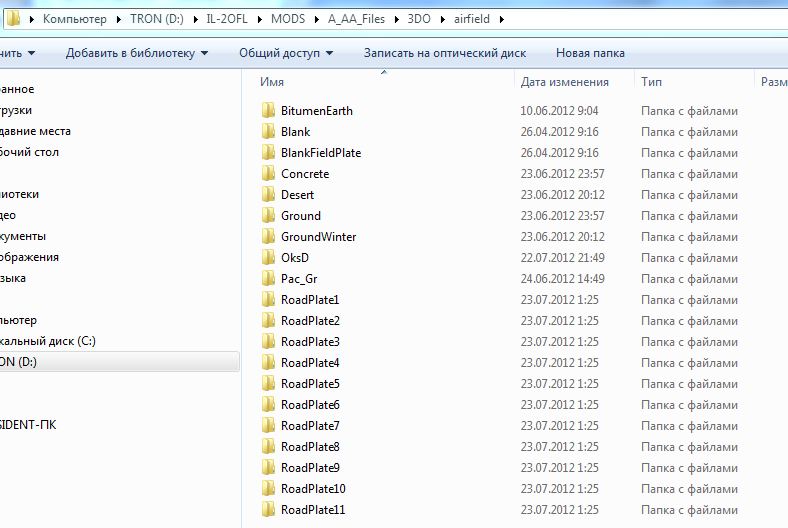
Task: Create a folder with Новая папка
Action: [590, 53]
